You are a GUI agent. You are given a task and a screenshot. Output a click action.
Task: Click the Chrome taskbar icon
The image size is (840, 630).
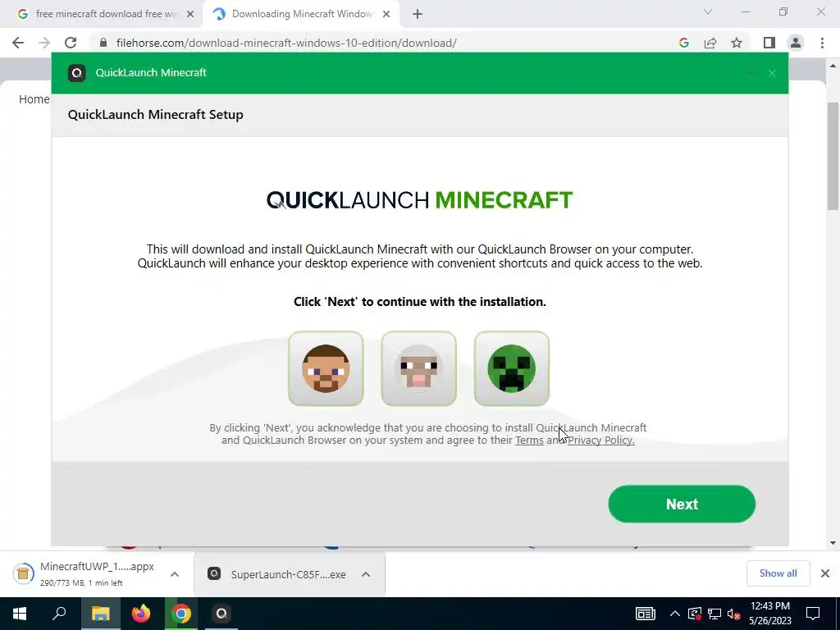coord(181,614)
